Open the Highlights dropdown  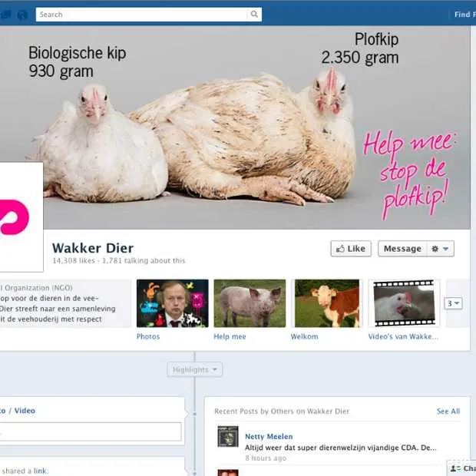tap(194, 369)
